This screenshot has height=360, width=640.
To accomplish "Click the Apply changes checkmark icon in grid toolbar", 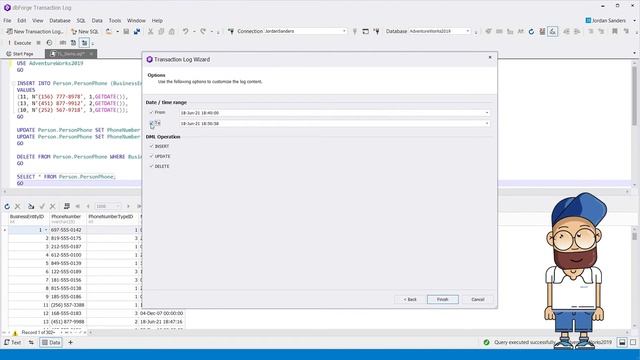I will click(42, 207).
